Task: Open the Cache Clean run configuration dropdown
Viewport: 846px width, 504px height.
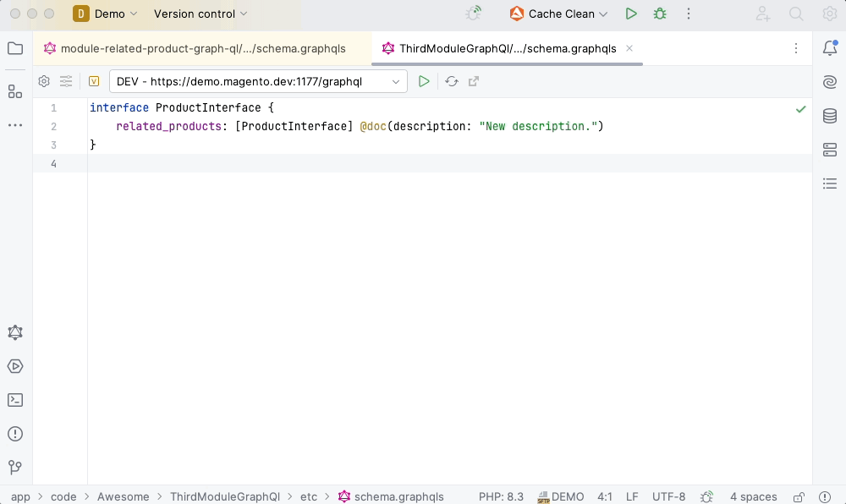Action: [558, 14]
